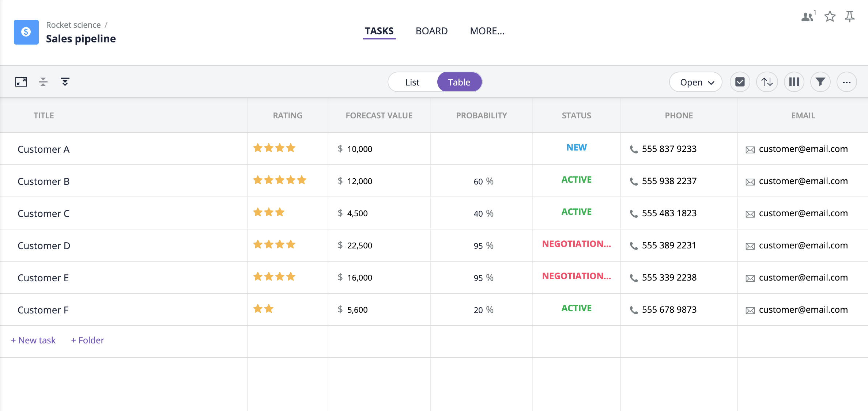Click the blue Sales pipeline dollar icon
Image resolution: width=868 pixels, height=411 pixels.
(x=26, y=32)
